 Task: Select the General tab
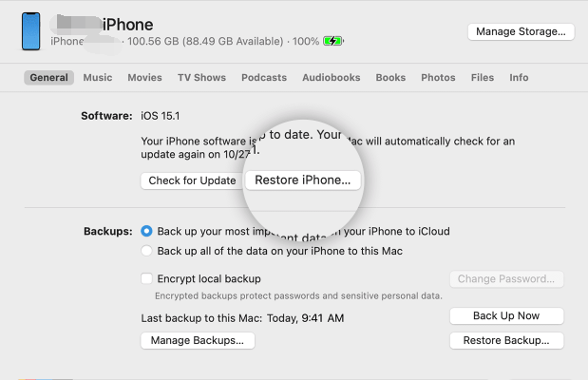tap(48, 77)
